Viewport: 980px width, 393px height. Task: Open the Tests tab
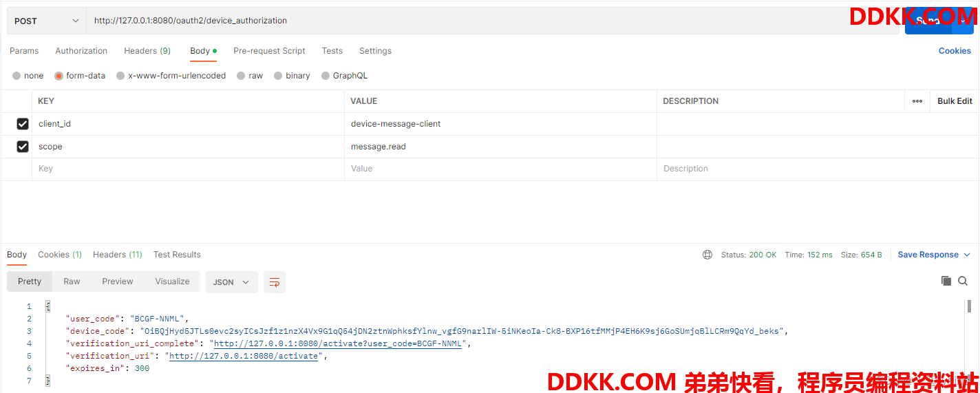[332, 51]
